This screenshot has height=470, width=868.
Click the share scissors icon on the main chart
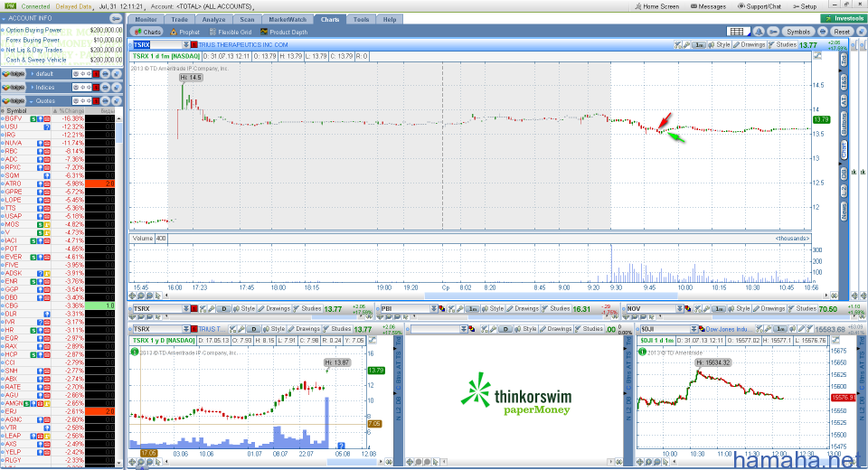click(677, 45)
